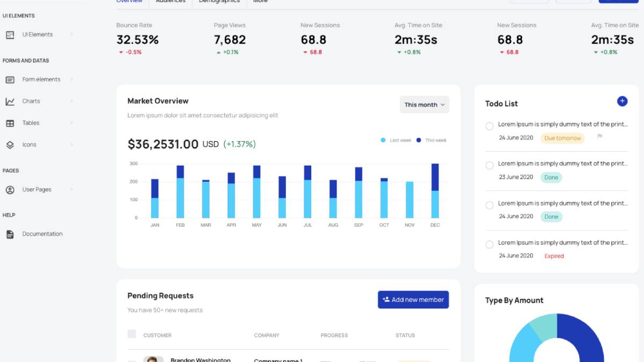Viewport: 644px width, 362px height.
Task: Expand the User Pages submenu chevron
Action: [71, 190]
